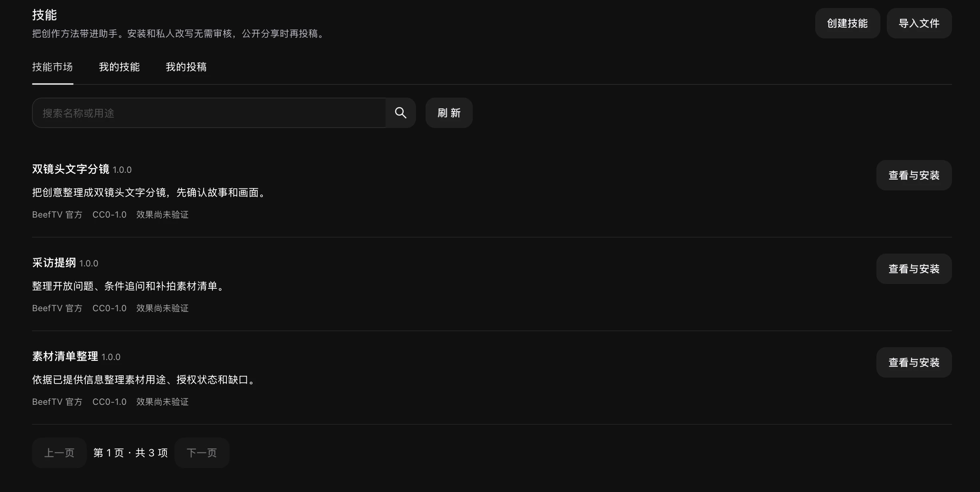This screenshot has height=492, width=980.
Task: Open the 我的投稿 tab
Action: point(186,67)
